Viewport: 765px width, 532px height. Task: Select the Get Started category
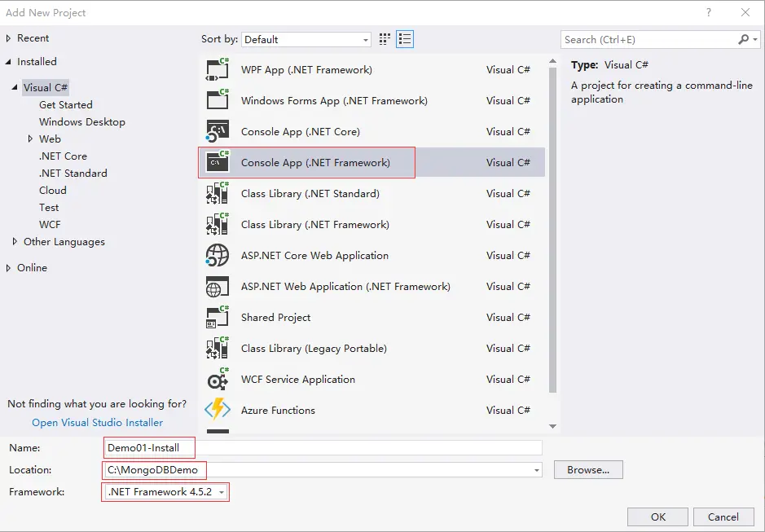pos(66,105)
